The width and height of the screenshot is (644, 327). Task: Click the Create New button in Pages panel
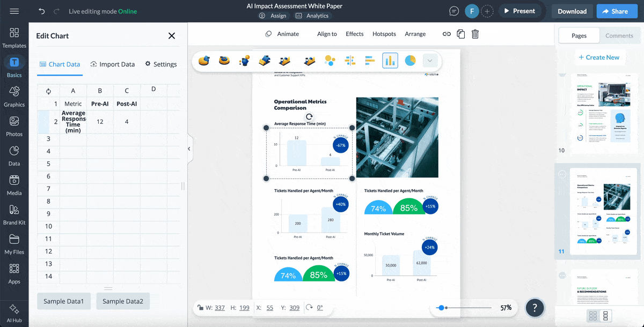point(600,57)
